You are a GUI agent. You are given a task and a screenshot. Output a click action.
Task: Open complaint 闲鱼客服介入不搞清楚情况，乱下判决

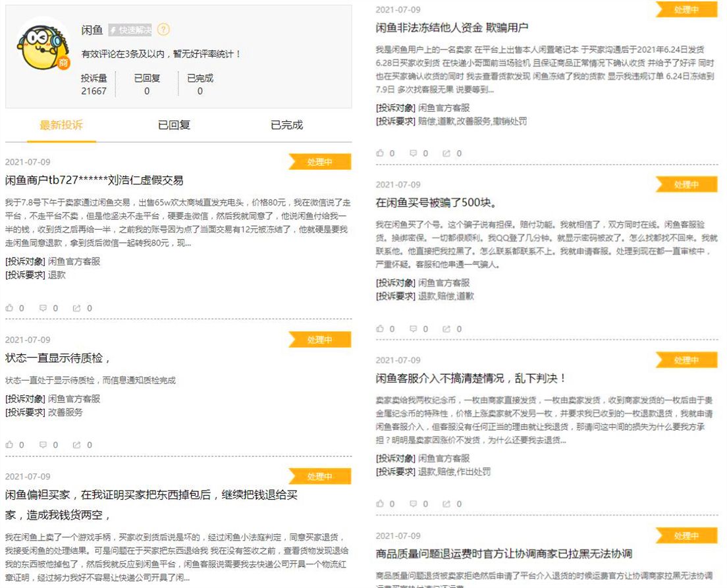471,379
